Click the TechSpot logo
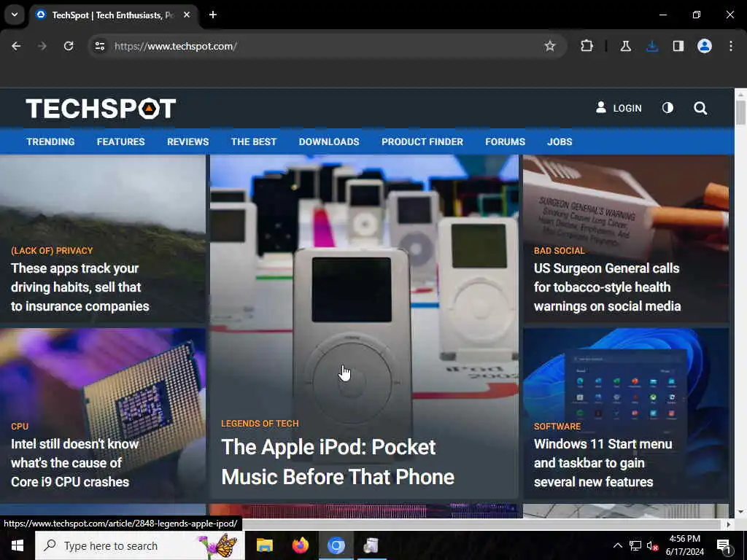Image resolution: width=747 pixels, height=560 pixels. coord(101,109)
